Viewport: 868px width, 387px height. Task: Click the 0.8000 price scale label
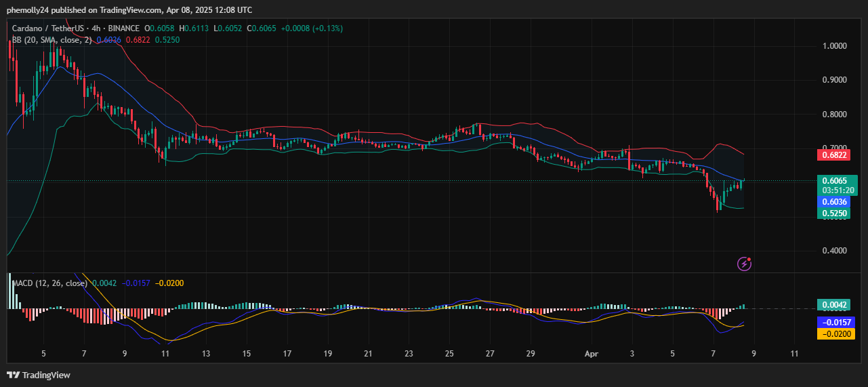point(834,115)
